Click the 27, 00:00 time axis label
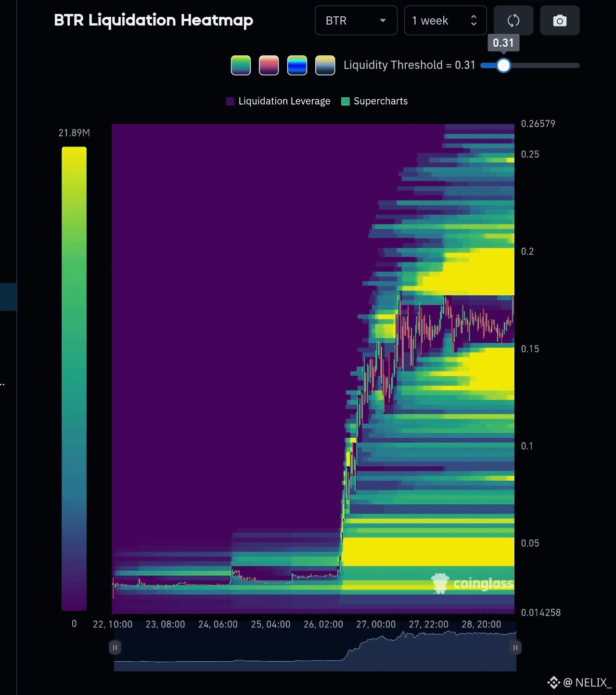616x695 pixels. point(376,624)
